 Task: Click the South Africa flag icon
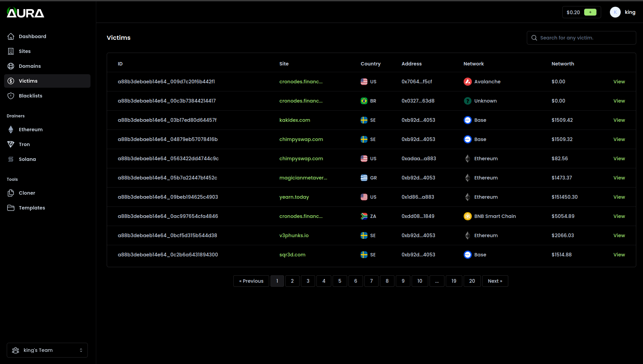point(364,216)
